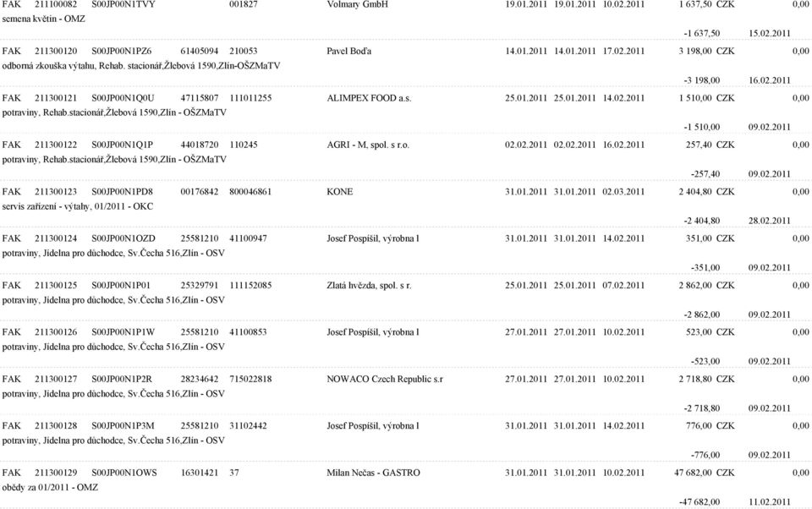
Task: Click AGRI - M, spol. s r.o.
Action: click(368, 145)
